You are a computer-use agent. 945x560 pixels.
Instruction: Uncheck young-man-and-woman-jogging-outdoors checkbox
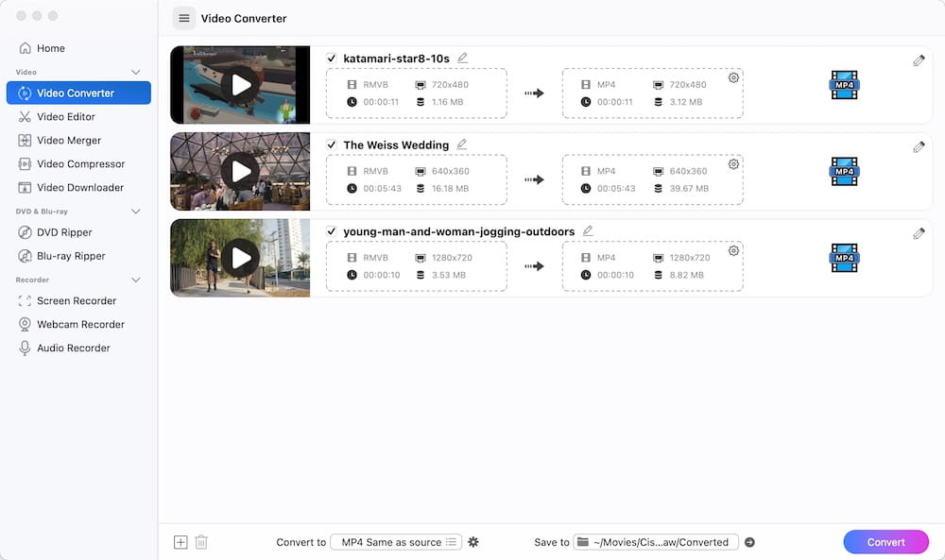(x=331, y=231)
